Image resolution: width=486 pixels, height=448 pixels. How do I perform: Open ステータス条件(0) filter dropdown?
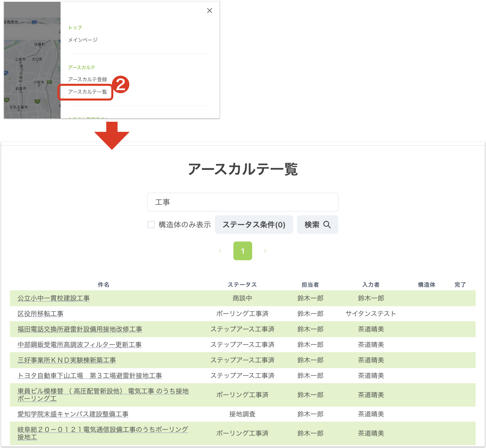[254, 225]
